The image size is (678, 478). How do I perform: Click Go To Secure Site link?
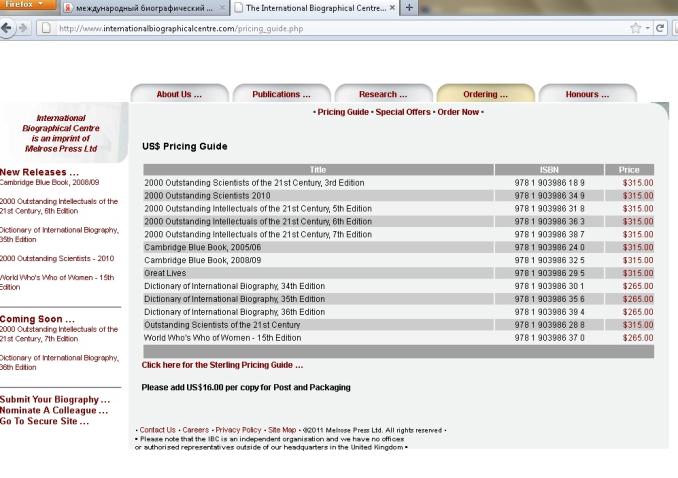[44, 421]
